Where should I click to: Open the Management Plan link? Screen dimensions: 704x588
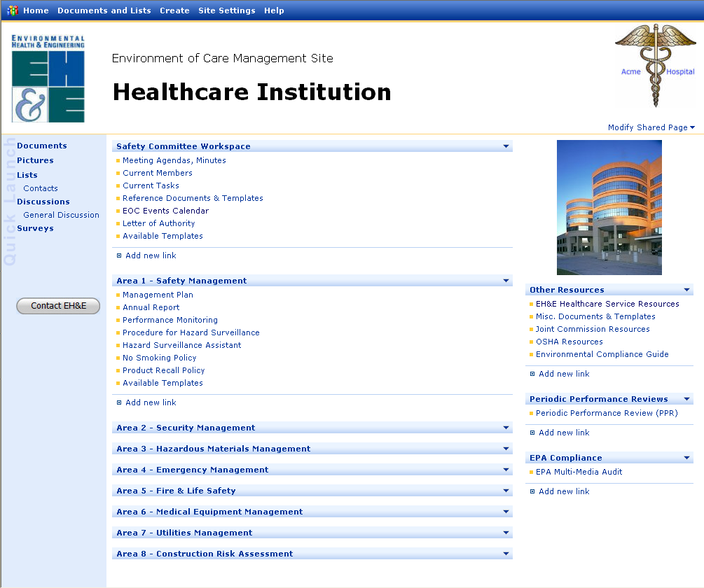pos(158,295)
